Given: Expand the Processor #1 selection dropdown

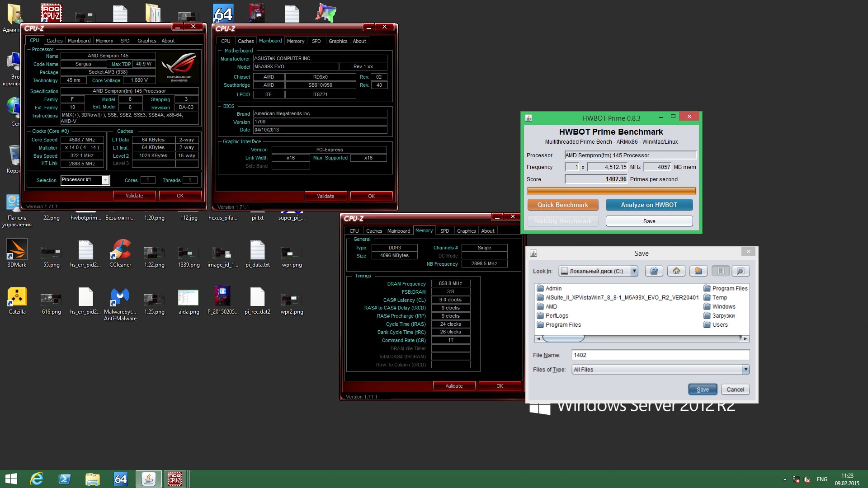Looking at the screenshot, I should pyautogui.click(x=105, y=180).
